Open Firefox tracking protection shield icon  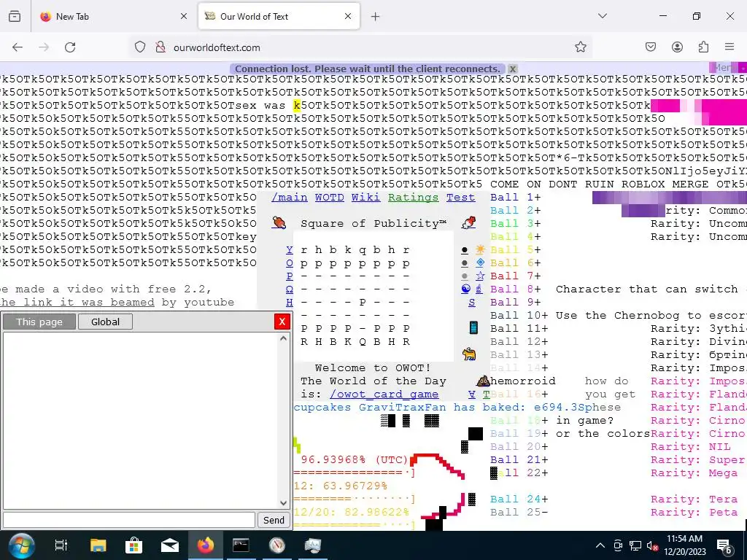click(139, 47)
